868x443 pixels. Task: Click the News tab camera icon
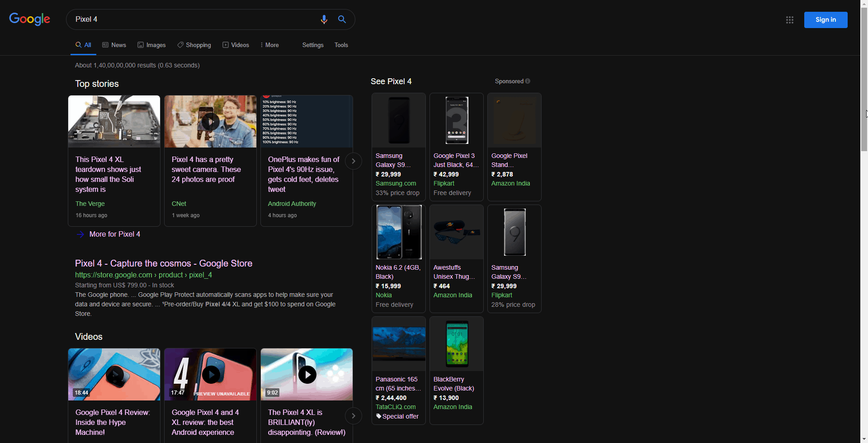pos(105,45)
